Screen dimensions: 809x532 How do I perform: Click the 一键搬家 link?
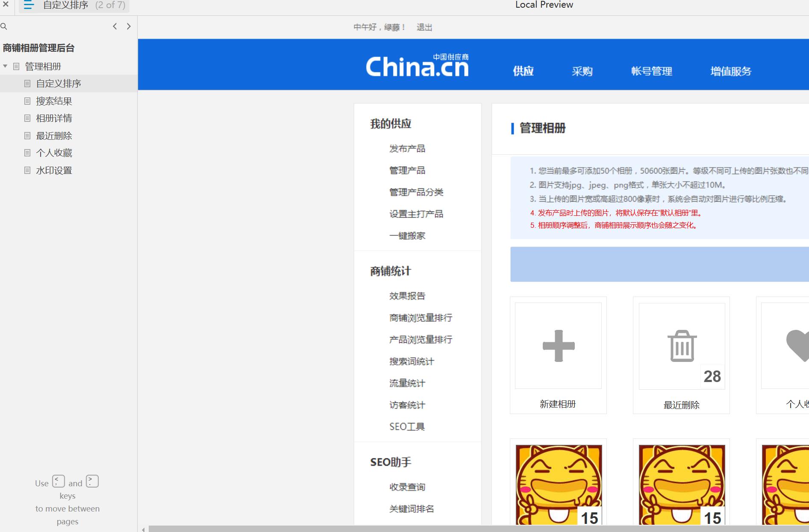407,236
